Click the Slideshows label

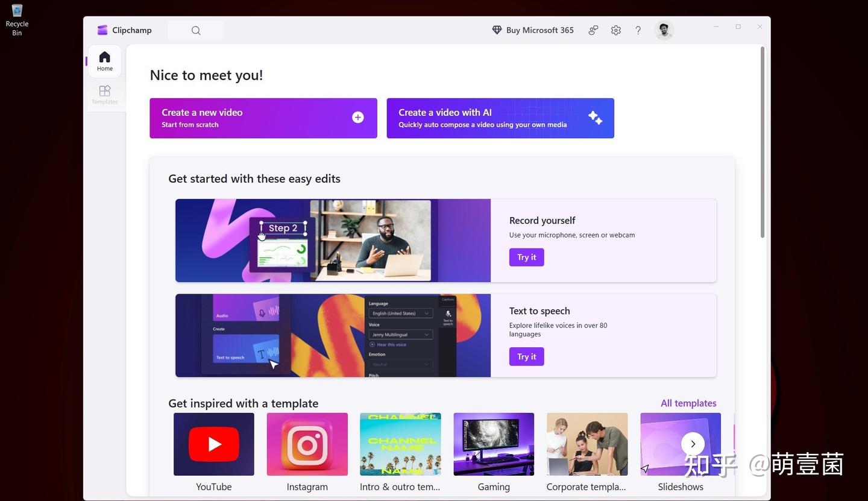click(681, 487)
